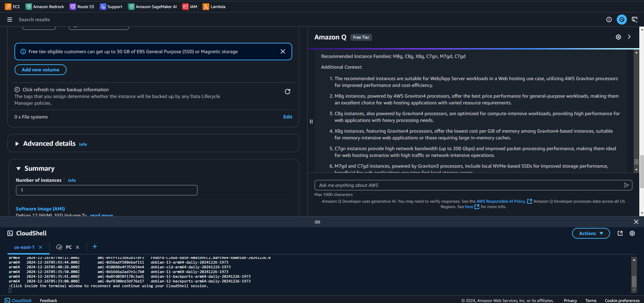The image size is (644, 303).
Task: Open the IAM service shortcut
Action: [x=190, y=7]
